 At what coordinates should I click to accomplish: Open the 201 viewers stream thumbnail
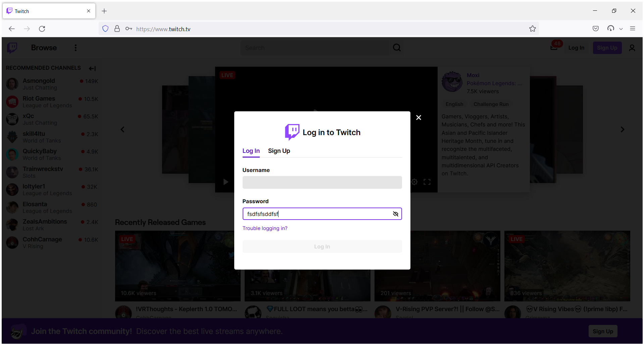point(437,266)
